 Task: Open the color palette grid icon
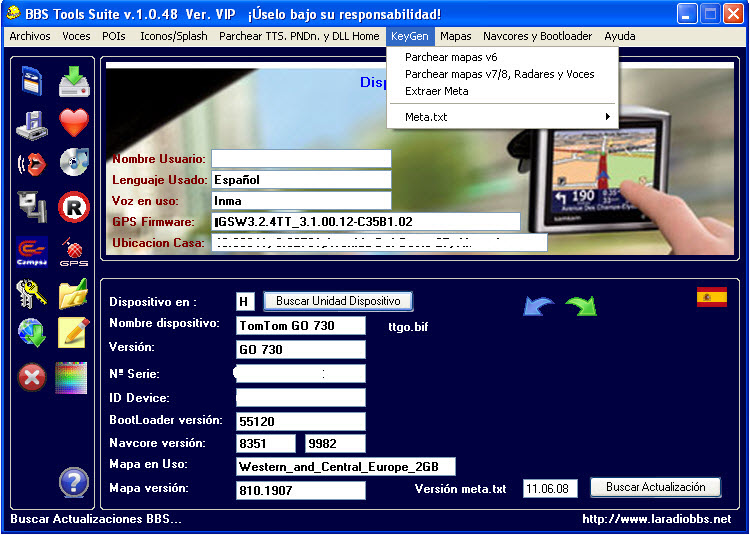tap(71, 378)
